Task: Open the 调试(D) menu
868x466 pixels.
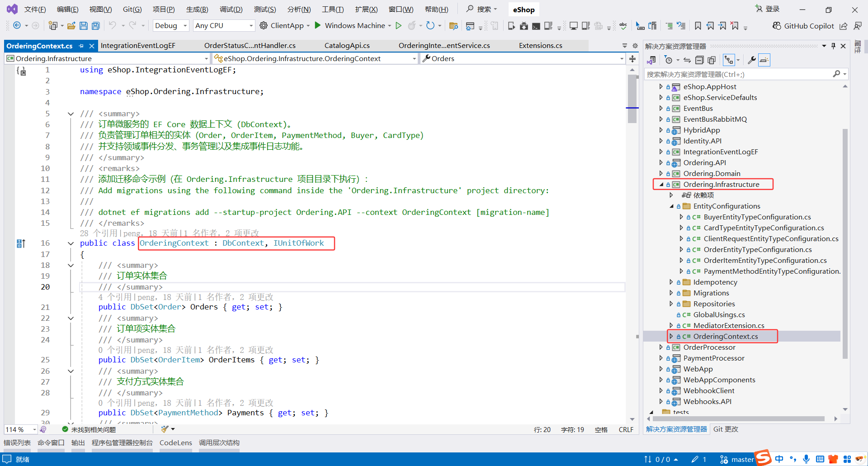Action: tap(231, 10)
